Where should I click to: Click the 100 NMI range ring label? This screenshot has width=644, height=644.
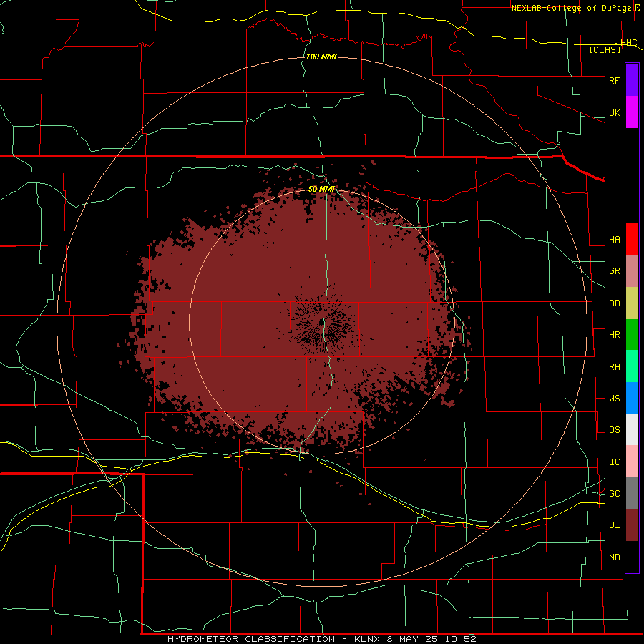(321, 57)
